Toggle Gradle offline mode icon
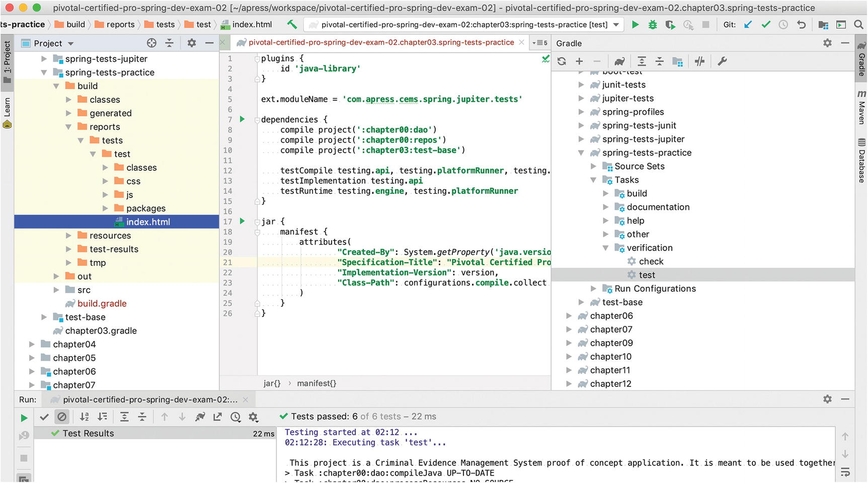 pos(699,61)
